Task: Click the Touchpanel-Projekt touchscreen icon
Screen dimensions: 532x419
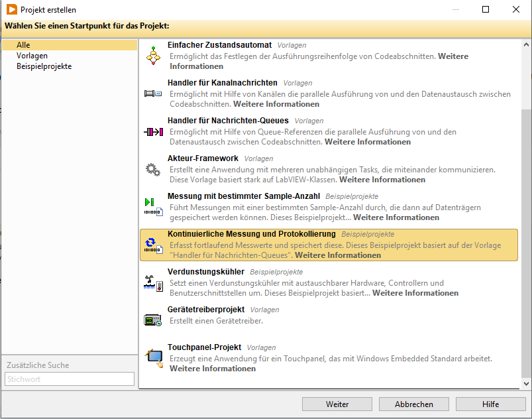Action: click(x=154, y=358)
